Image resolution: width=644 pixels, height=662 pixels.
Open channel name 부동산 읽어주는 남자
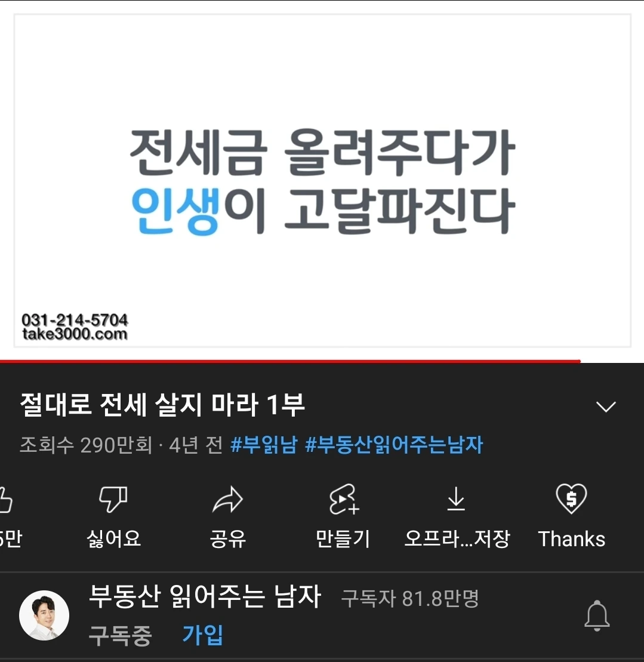[x=205, y=596]
